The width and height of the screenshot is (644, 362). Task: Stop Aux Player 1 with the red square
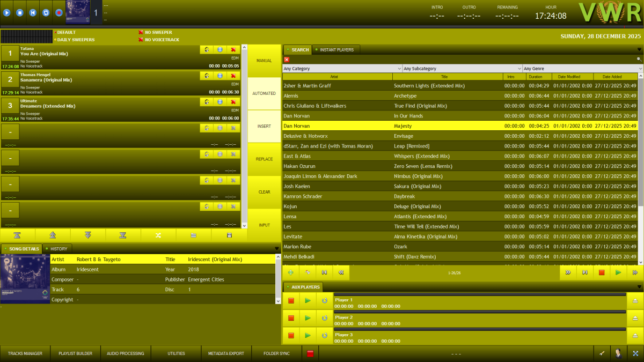pos(291,300)
